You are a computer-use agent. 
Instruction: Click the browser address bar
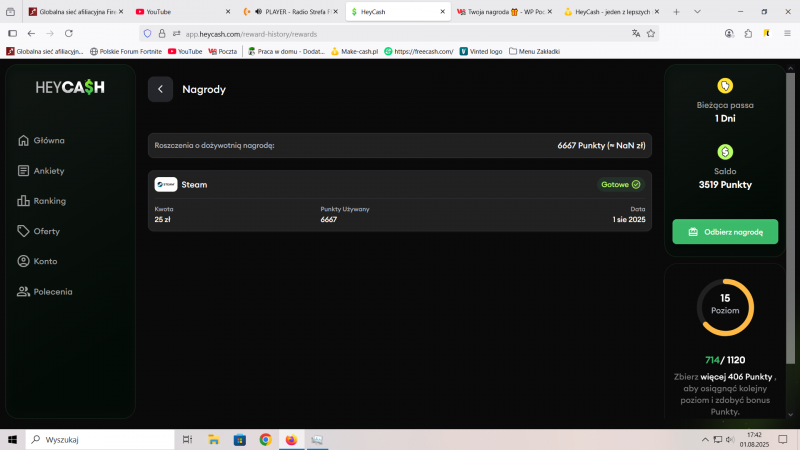coord(380,33)
